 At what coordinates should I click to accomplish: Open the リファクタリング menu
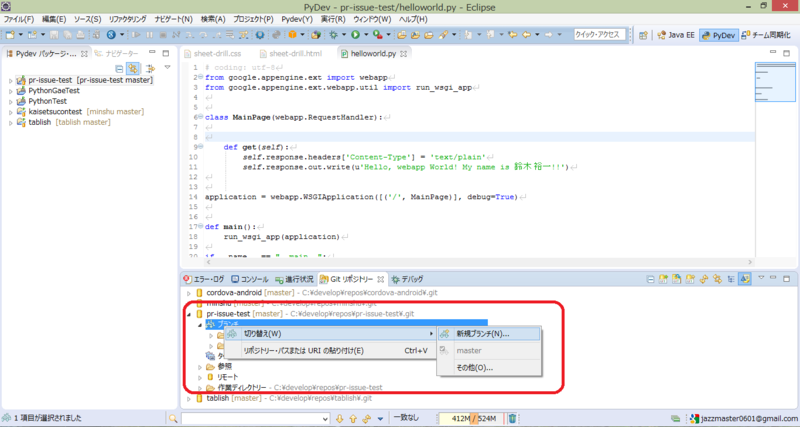pyautogui.click(x=128, y=19)
